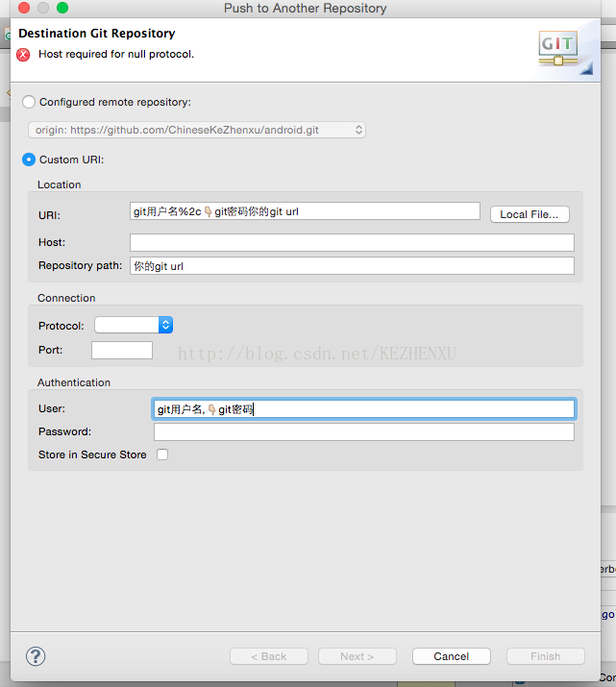The image size is (616, 687).
Task: Focus the Repository path field
Action: 352,266
